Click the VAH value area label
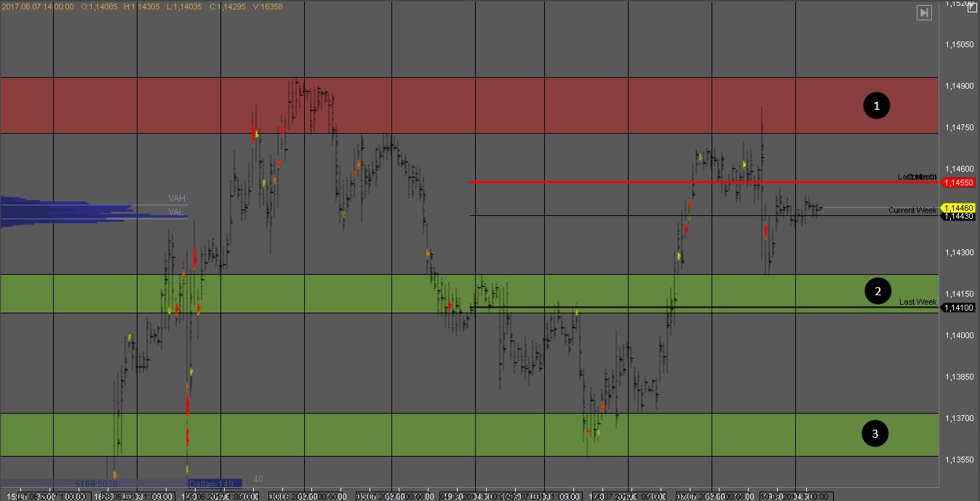The width and height of the screenshot is (980, 501). (x=176, y=199)
